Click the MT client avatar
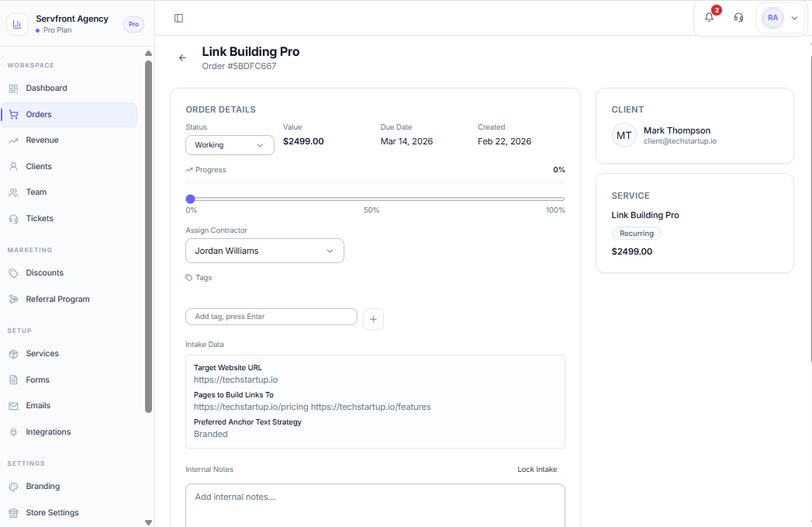 tap(624, 135)
